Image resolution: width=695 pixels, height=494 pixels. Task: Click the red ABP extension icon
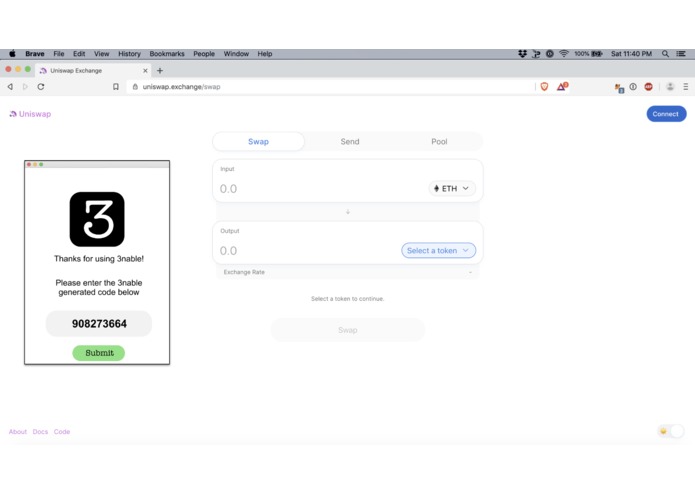tap(648, 87)
